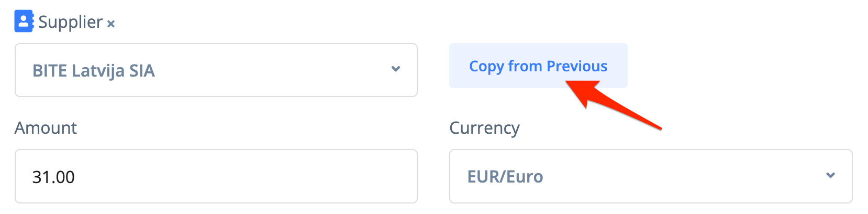Click blank middle of Currency combo box
The height and width of the screenshot is (214, 868).
[681, 176]
